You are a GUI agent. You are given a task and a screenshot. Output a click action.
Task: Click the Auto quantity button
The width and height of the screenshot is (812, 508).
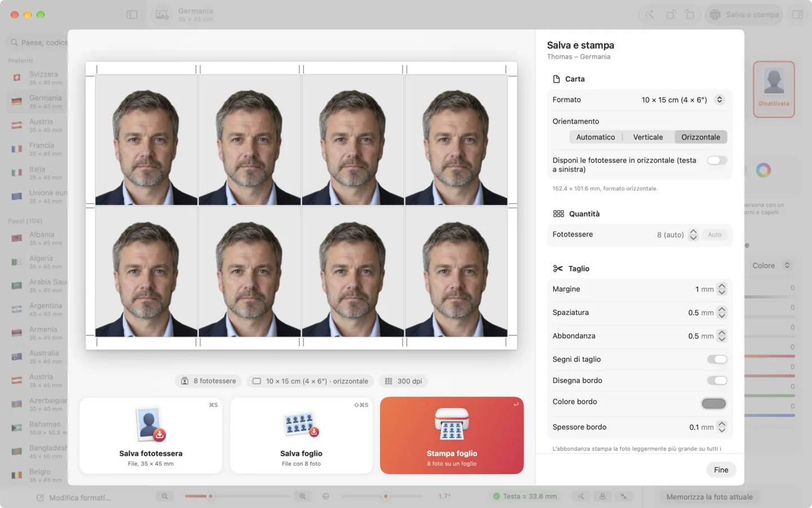click(x=714, y=235)
